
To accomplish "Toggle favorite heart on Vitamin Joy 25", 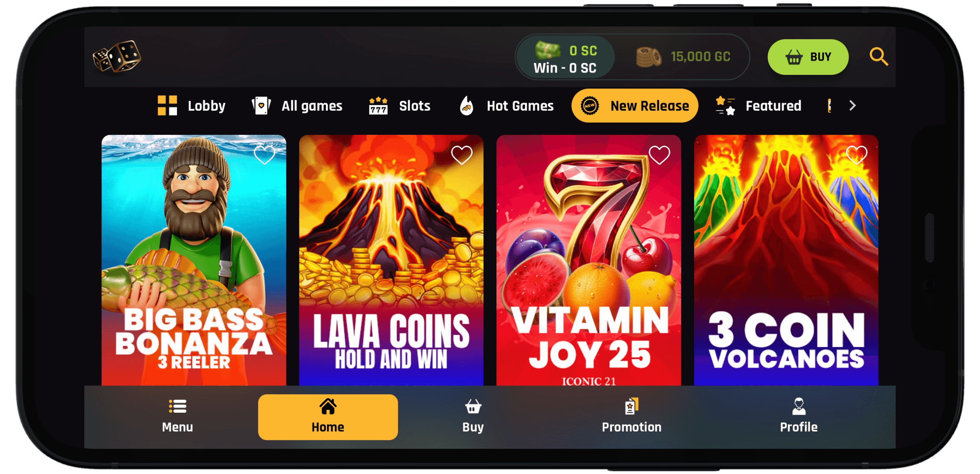I will 659,155.
